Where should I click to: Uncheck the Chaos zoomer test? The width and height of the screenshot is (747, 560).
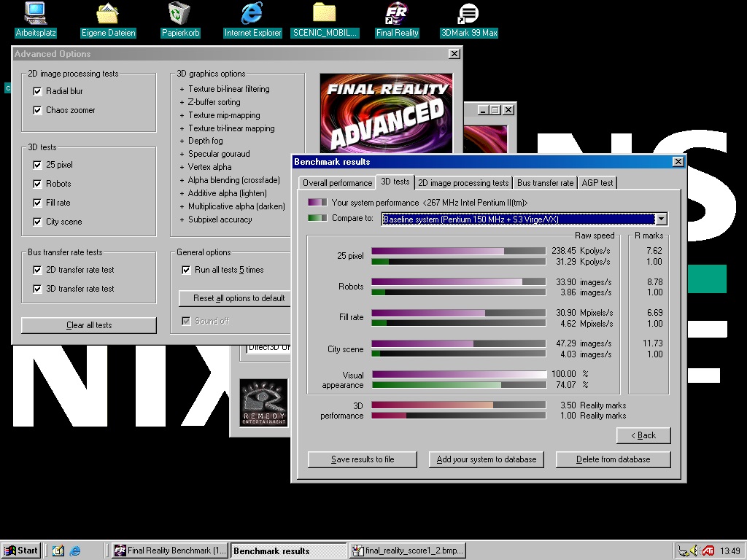click(x=37, y=110)
